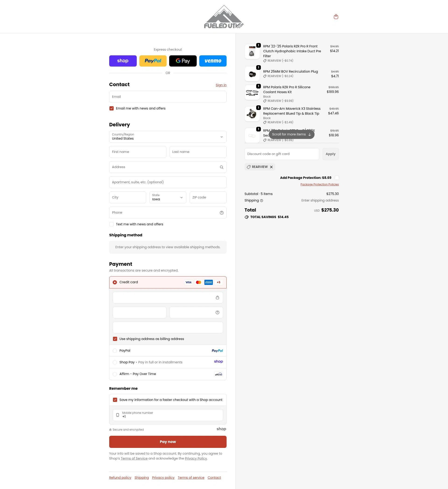The height and width of the screenshot is (489, 448).
Task: Click the Discount code or gift card field
Action: 281,154
